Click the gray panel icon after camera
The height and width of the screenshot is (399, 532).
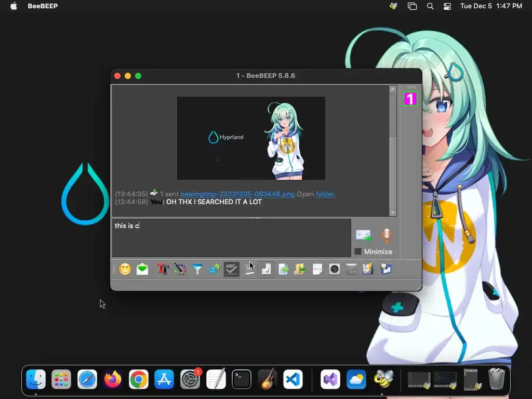tap(351, 270)
